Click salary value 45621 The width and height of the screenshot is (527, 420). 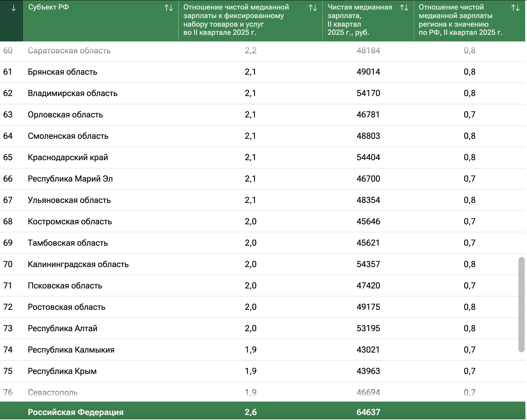click(x=368, y=243)
